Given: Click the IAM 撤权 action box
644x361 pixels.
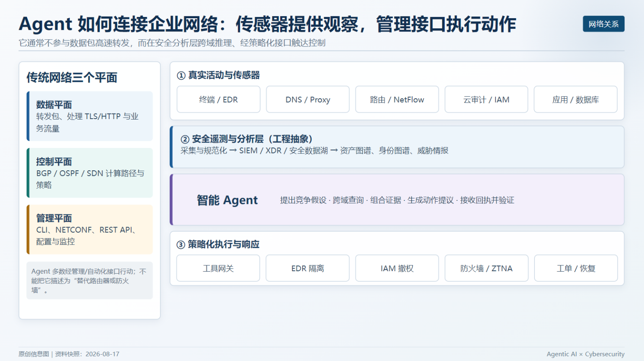Looking at the screenshot, I should (x=397, y=268).
